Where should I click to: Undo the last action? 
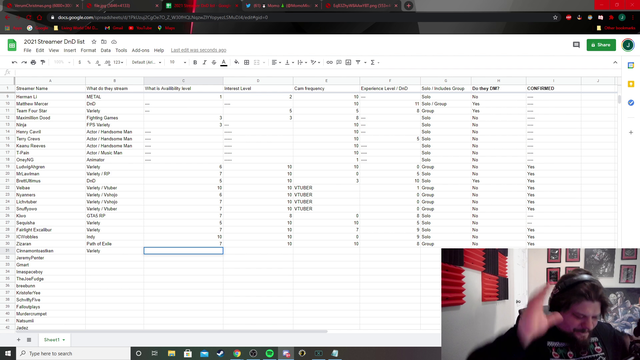[15, 62]
